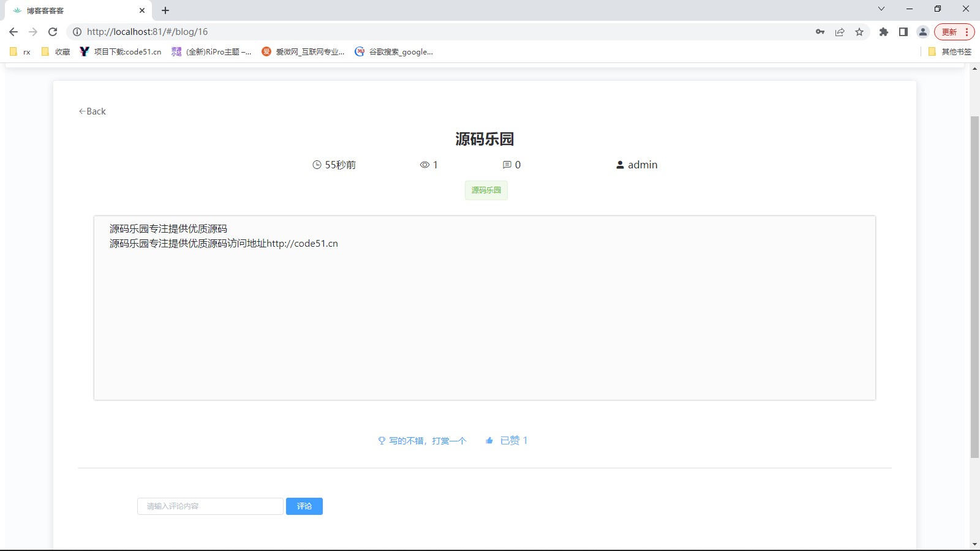The image size is (980, 551).
Task: Focus the 请输入评论内容 comment input
Action: pyautogui.click(x=210, y=506)
